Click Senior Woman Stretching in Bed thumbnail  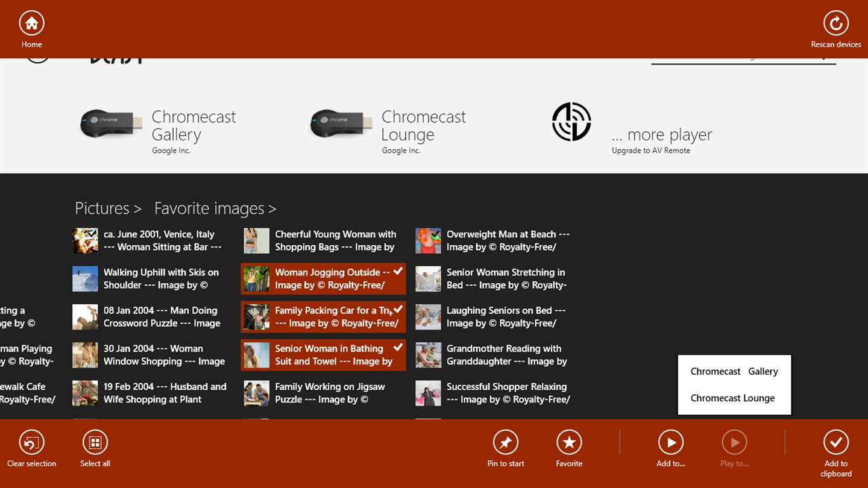click(428, 279)
